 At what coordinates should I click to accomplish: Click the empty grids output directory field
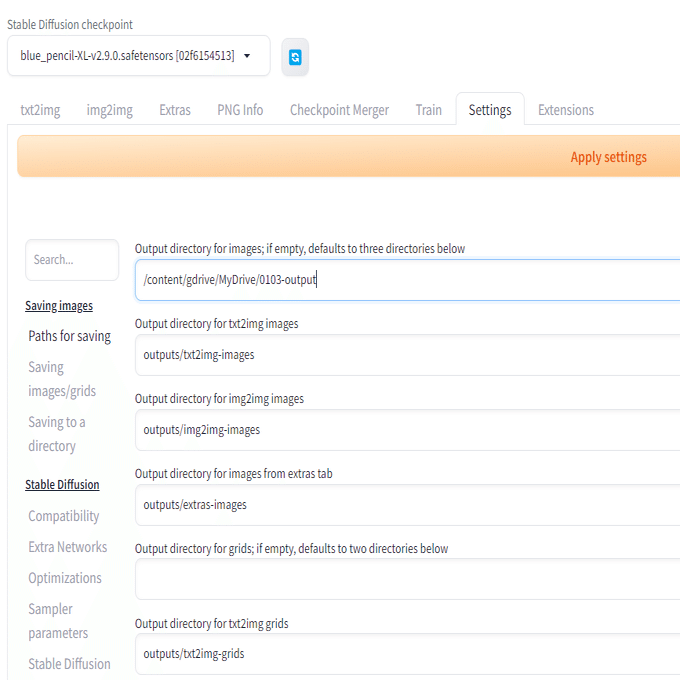[x=408, y=579]
